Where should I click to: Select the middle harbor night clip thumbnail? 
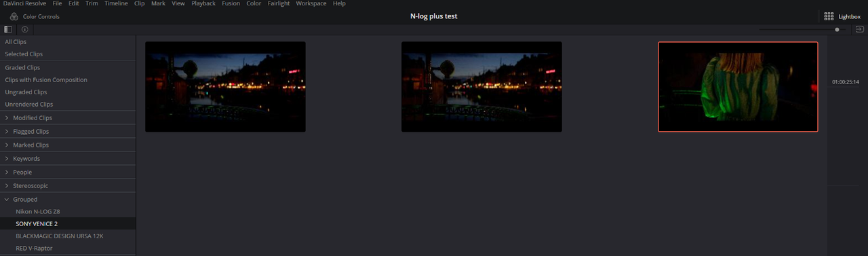(481, 87)
